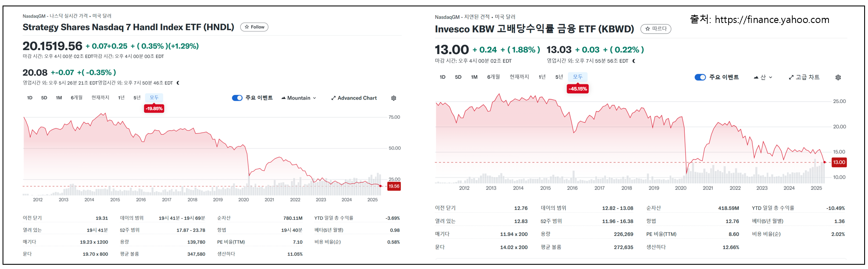Click HNDL 순자산 value 780.11M

293,218
